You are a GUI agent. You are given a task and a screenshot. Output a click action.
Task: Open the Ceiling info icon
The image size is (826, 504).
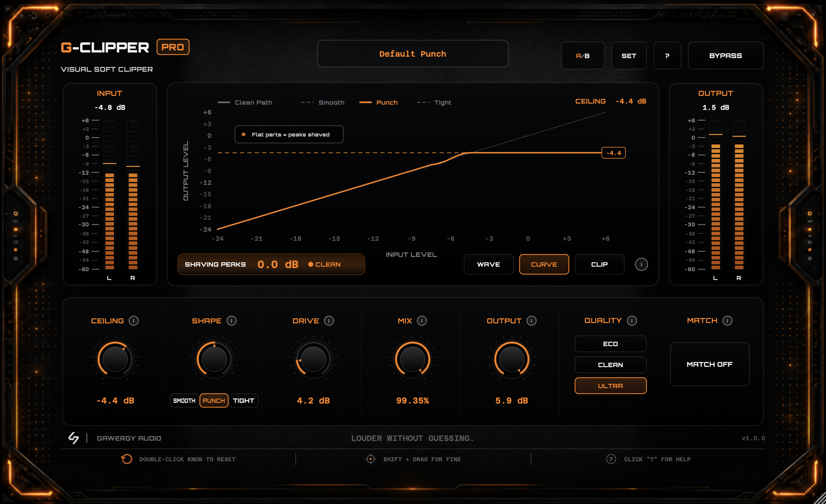(x=133, y=321)
